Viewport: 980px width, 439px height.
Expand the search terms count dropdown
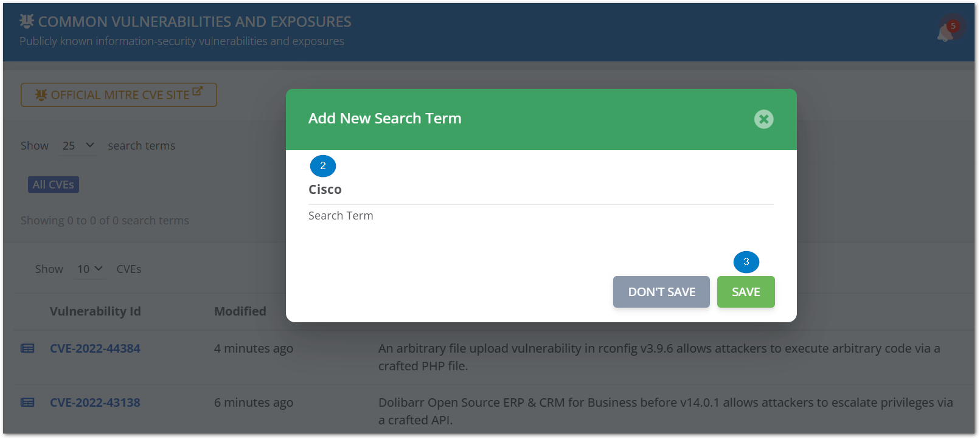tap(78, 146)
